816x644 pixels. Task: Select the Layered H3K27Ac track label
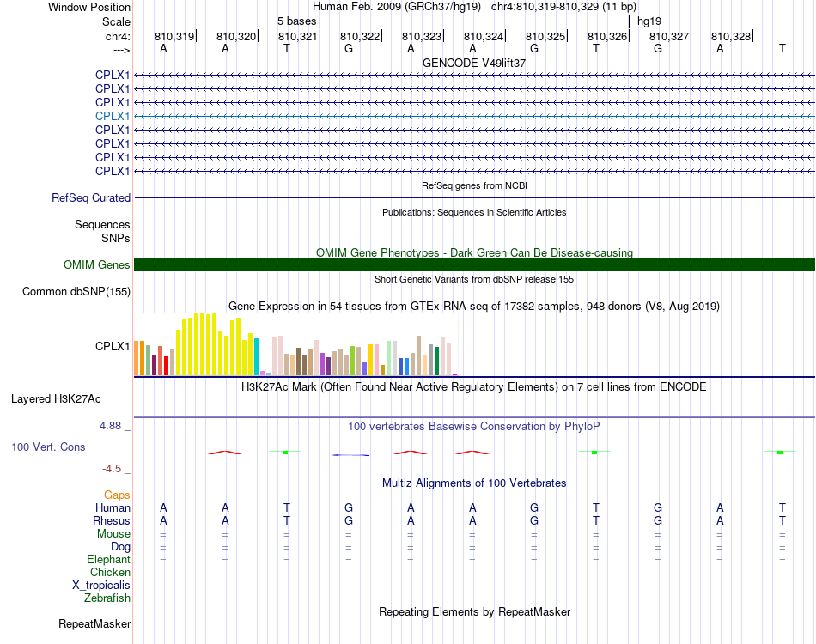coord(56,399)
